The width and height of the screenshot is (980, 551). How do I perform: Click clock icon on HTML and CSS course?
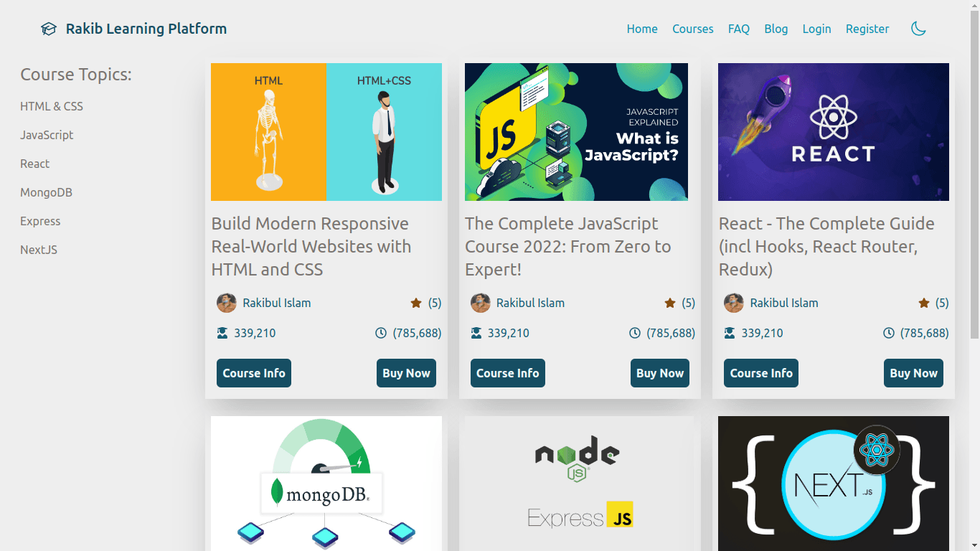coord(381,333)
